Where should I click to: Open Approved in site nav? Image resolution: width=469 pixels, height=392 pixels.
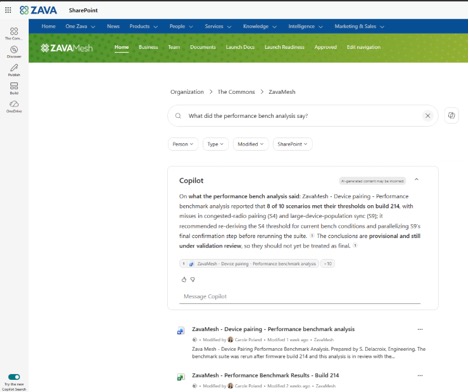tap(325, 47)
